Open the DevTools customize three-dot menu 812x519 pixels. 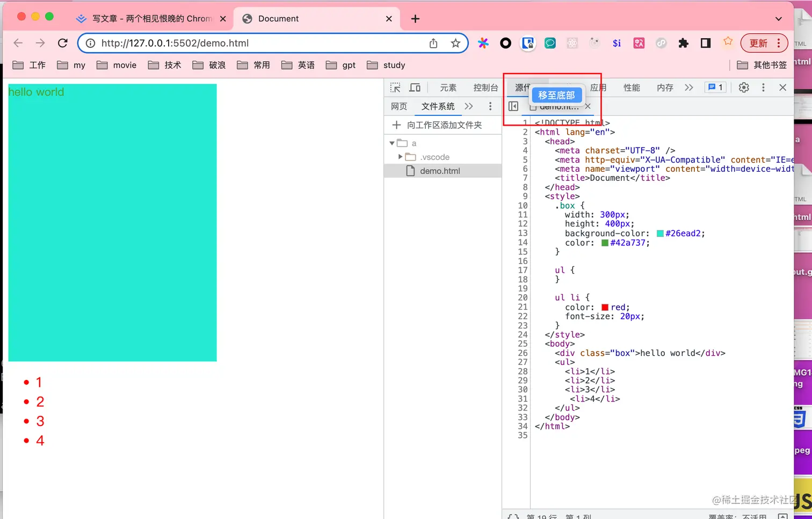[x=763, y=87]
